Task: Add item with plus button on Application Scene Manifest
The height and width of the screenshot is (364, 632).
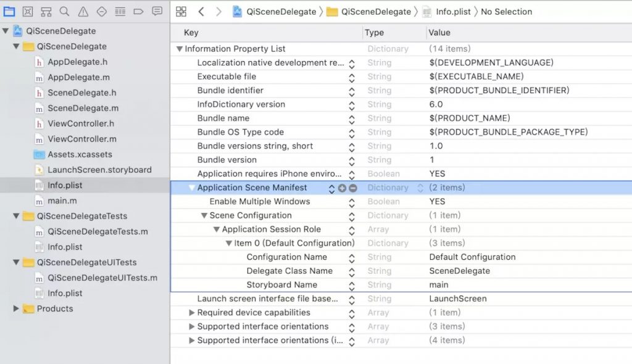Action: [342, 188]
